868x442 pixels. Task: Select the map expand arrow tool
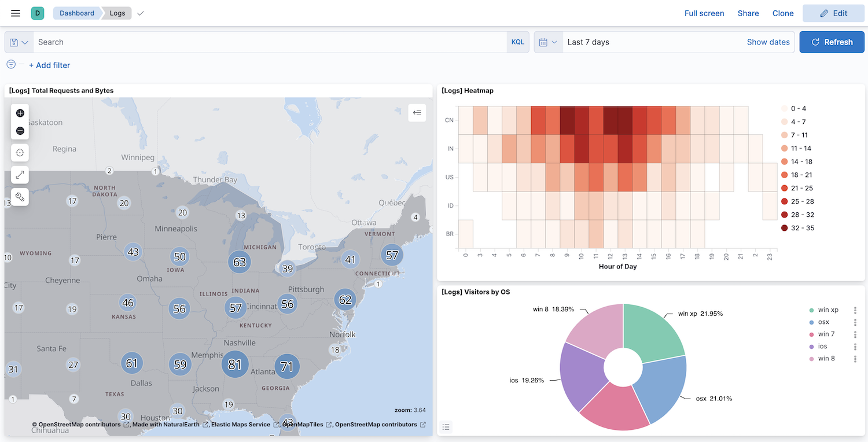tap(20, 175)
